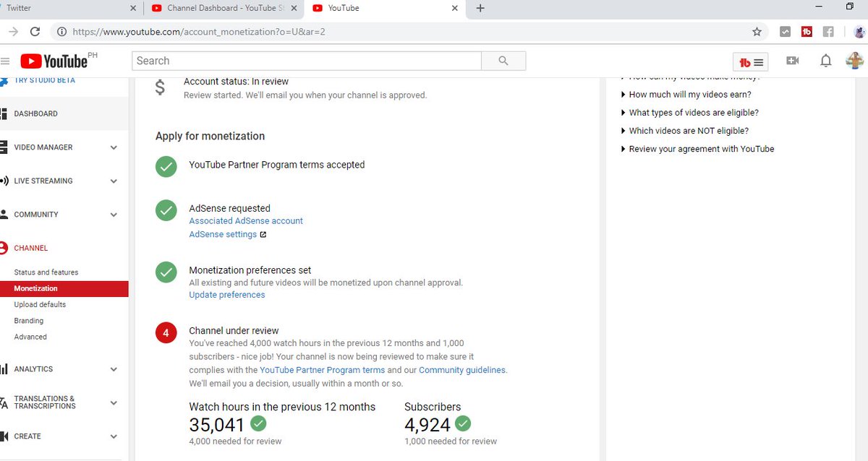Click the YouTube logo home icon

(x=55, y=61)
